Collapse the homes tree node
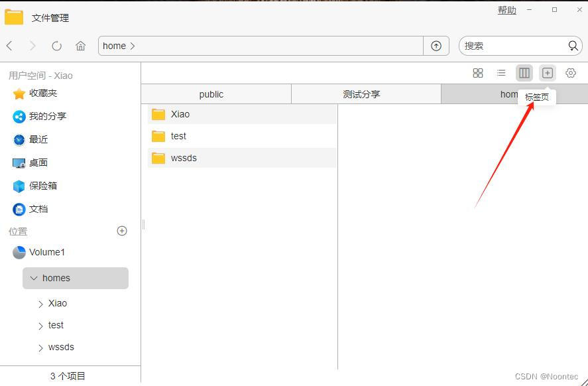 coord(34,279)
